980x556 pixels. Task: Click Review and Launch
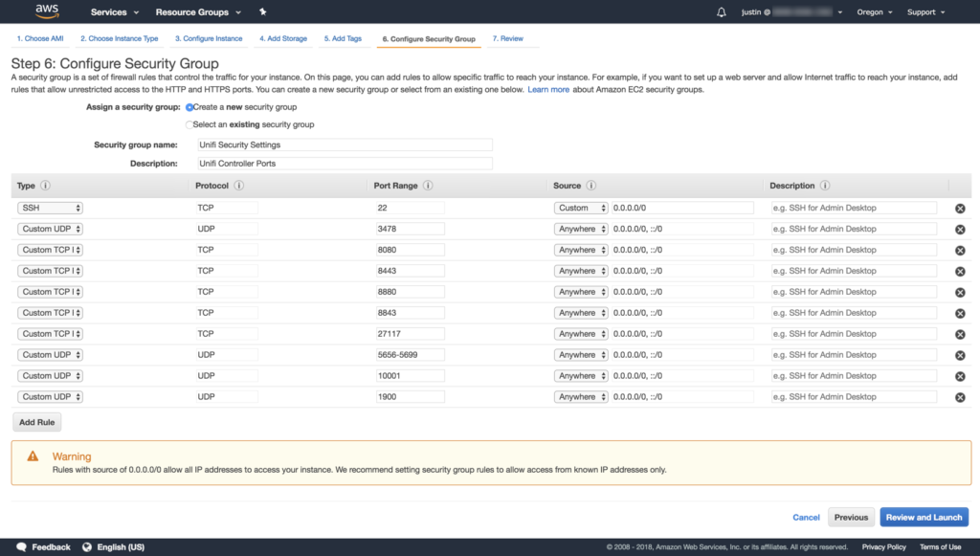pos(924,518)
